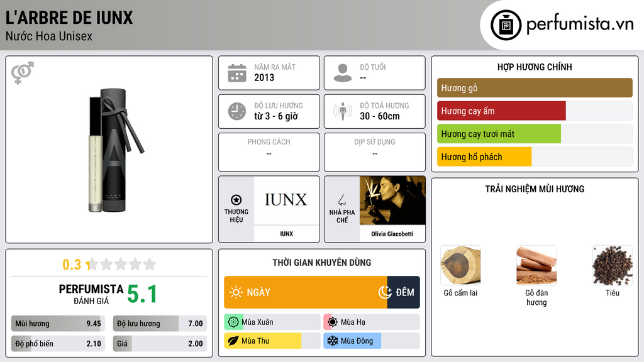Image resolution: width=644 pixels, height=362 pixels.
Task: Select the Hương cay tươi mát accord bar
Action: pos(535,134)
